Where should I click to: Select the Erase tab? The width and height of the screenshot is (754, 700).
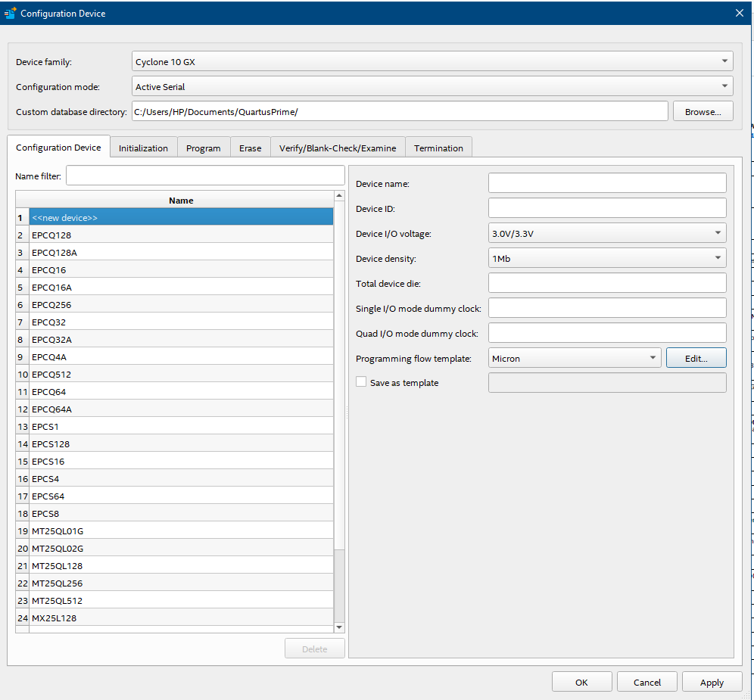click(x=250, y=148)
